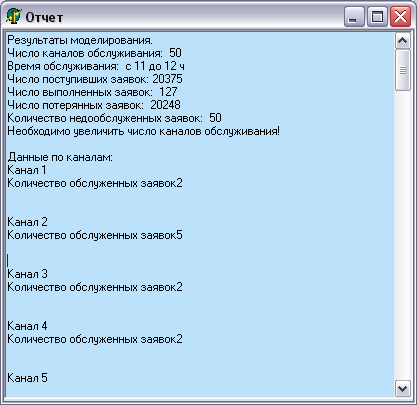Close the Отчет window
This screenshot has height=405, width=417.
[x=400, y=17]
